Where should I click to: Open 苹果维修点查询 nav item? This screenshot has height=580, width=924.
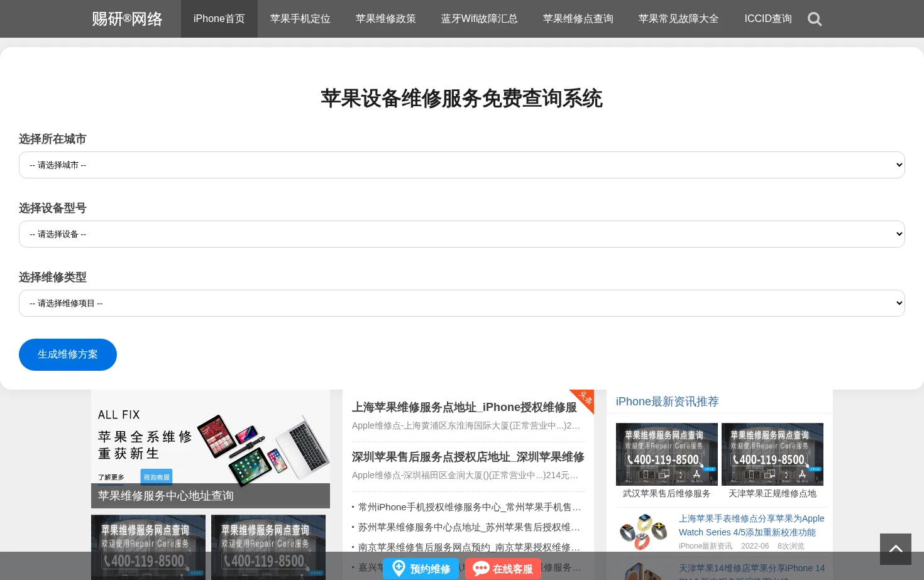(578, 19)
